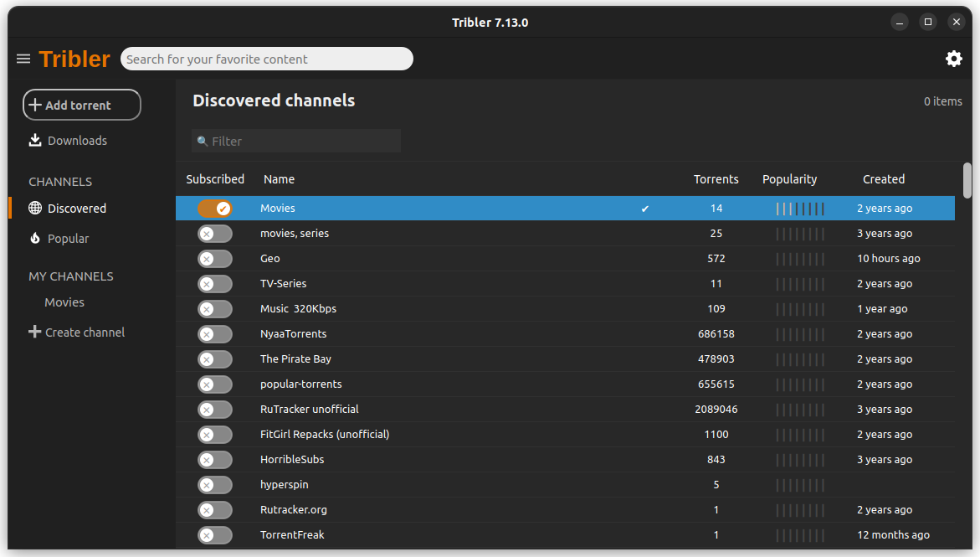Screen dimensions: 980x557
Task: Go to Discovered channels
Action: pos(77,209)
